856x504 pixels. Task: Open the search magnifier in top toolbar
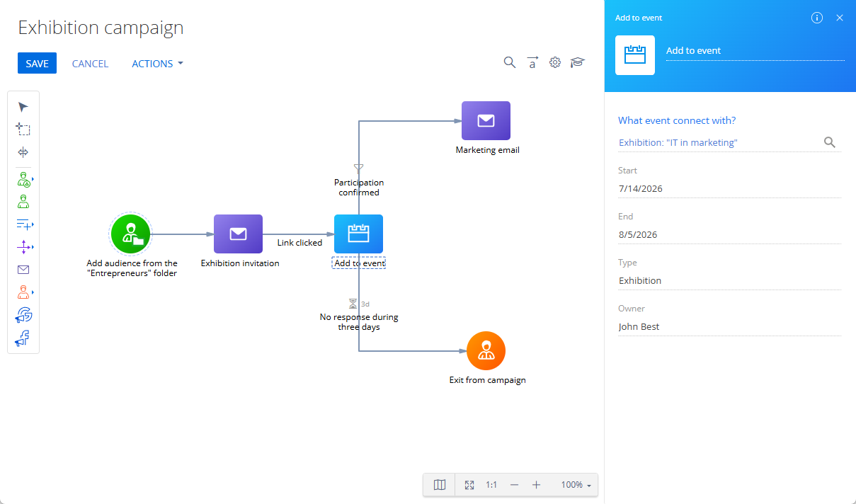pos(510,62)
